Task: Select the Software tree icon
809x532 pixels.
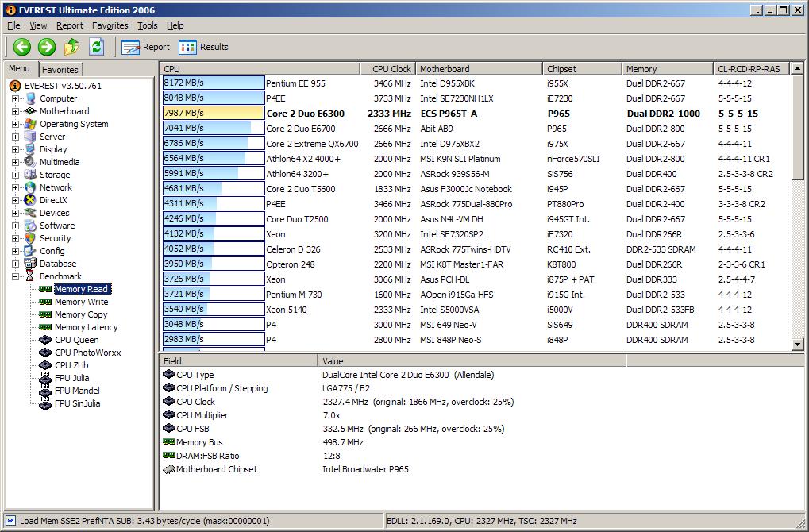Action: [30, 226]
